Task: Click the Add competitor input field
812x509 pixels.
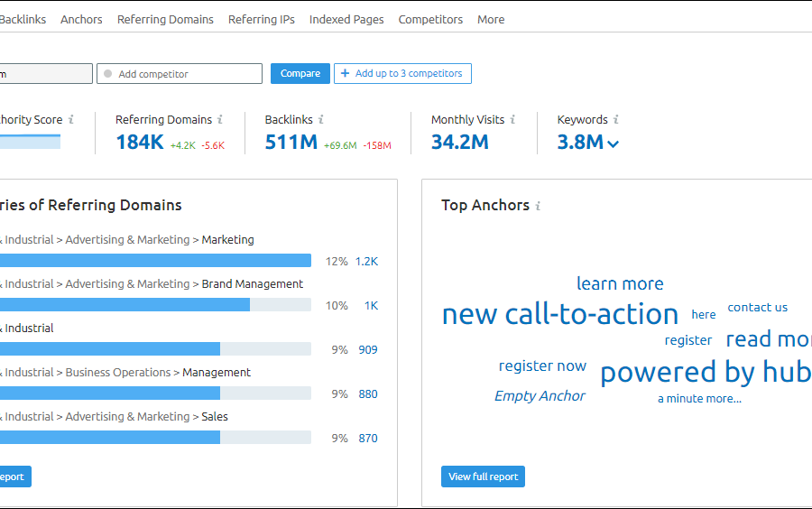Action: [180, 74]
